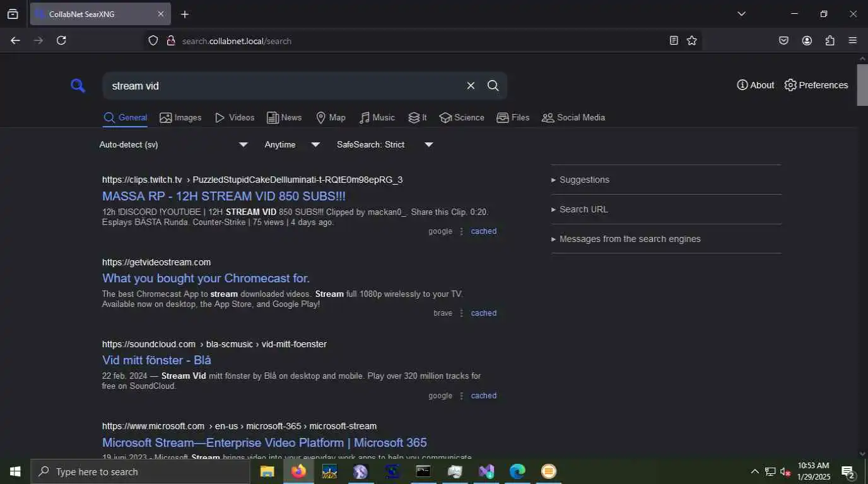Toggle reader view icon in address bar
The width and height of the screenshot is (868, 484).
pyautogui.click(x=674, y=40)
